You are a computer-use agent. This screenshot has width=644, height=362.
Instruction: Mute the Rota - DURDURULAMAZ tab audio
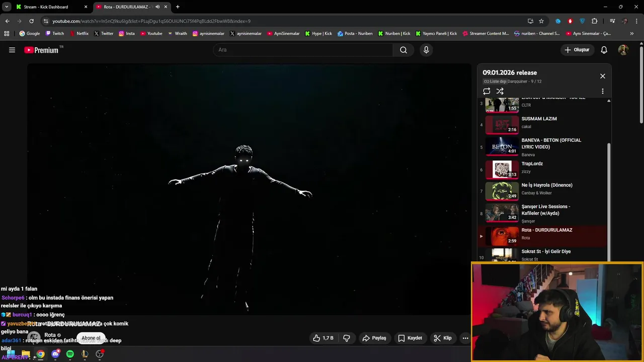point(157,7)
